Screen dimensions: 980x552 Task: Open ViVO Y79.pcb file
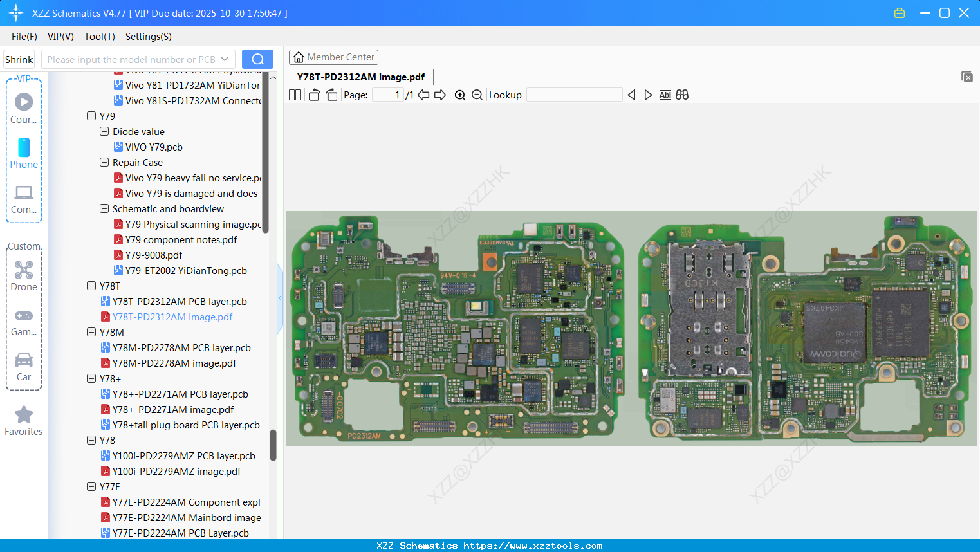(154, 147)
